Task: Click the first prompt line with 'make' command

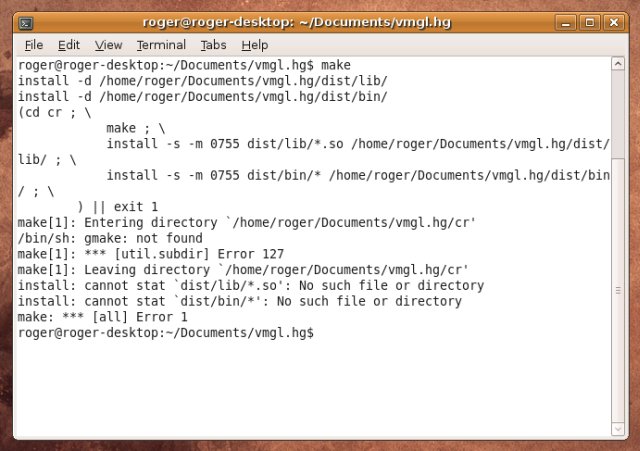Action: click(x=184, y=65)
